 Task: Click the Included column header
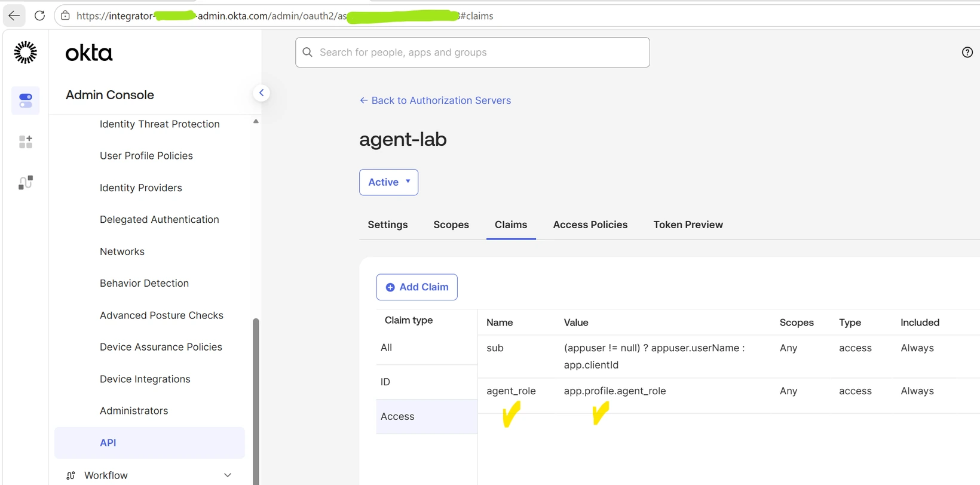[x=920, y=323]
